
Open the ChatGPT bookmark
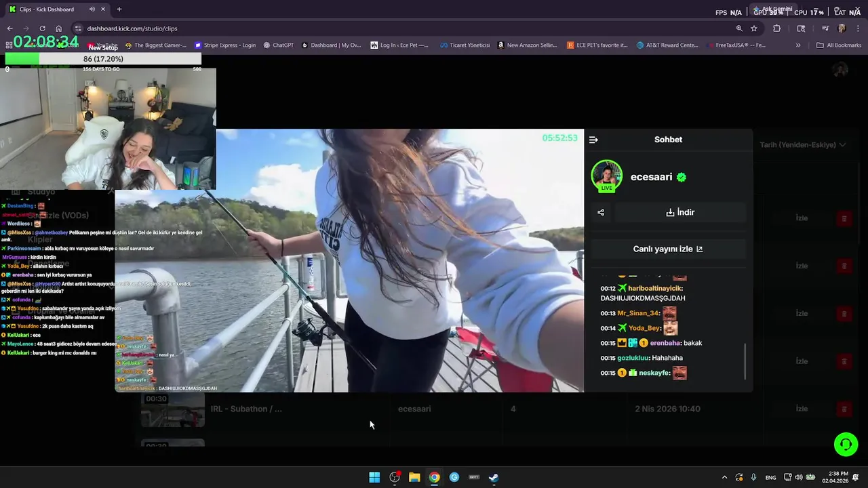279,45
